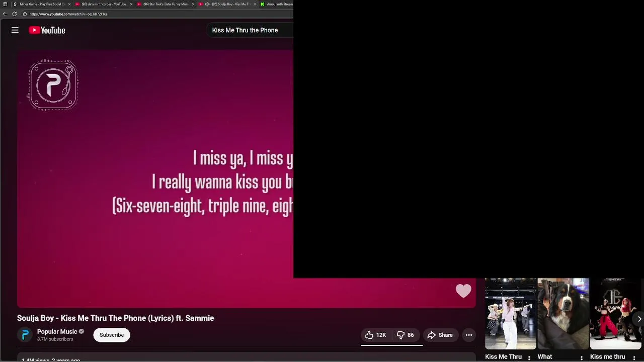Open red-outfit dancers Kiss me thru short

(616, 314)
